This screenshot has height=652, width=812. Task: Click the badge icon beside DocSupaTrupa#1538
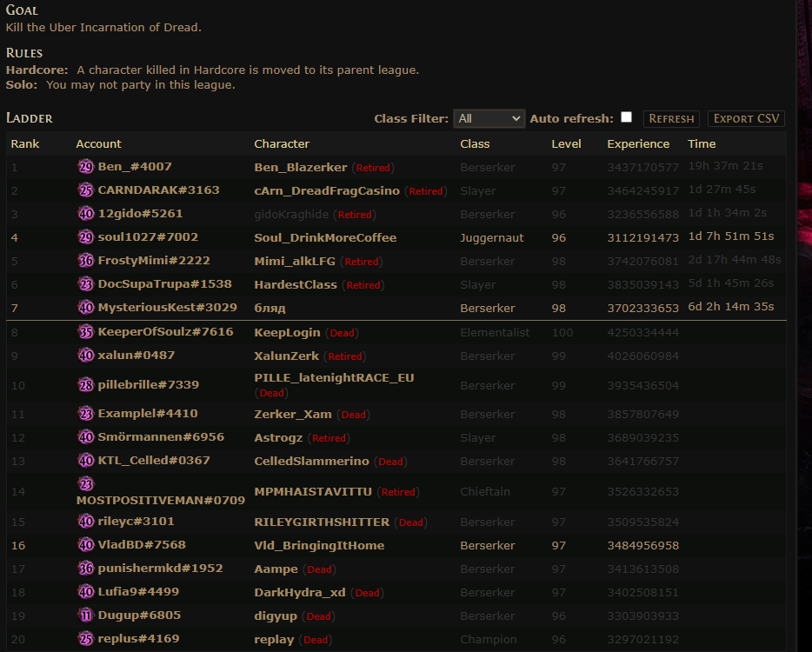pyautogui.click(x=85, y=283)
